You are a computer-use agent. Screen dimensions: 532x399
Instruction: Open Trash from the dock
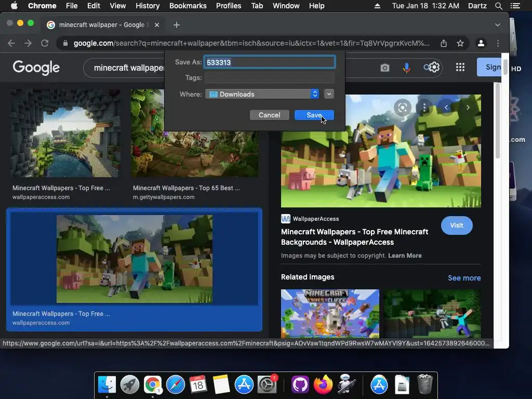(424, 384)
